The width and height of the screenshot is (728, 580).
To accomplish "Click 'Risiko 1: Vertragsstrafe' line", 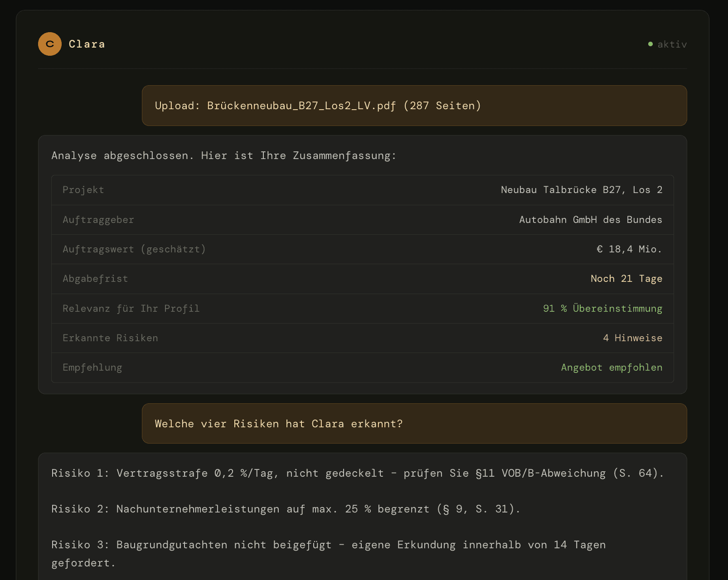I will pos(358,473).
